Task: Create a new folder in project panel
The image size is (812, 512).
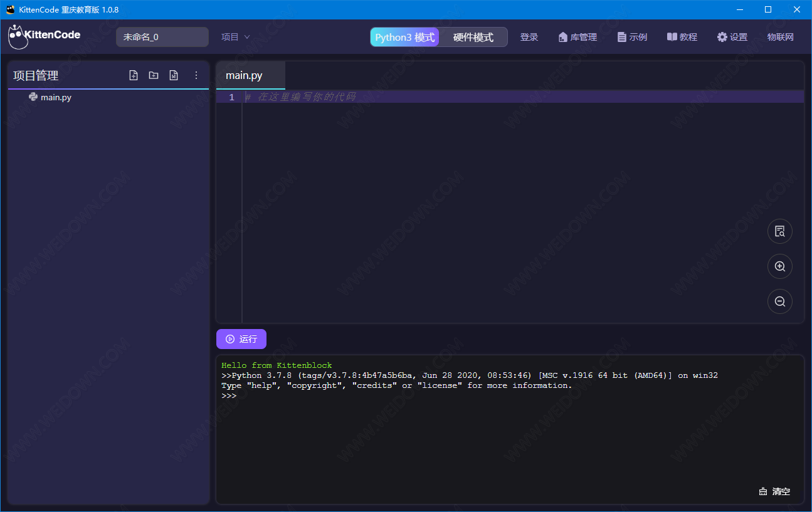Action: (x=154, y=75)
